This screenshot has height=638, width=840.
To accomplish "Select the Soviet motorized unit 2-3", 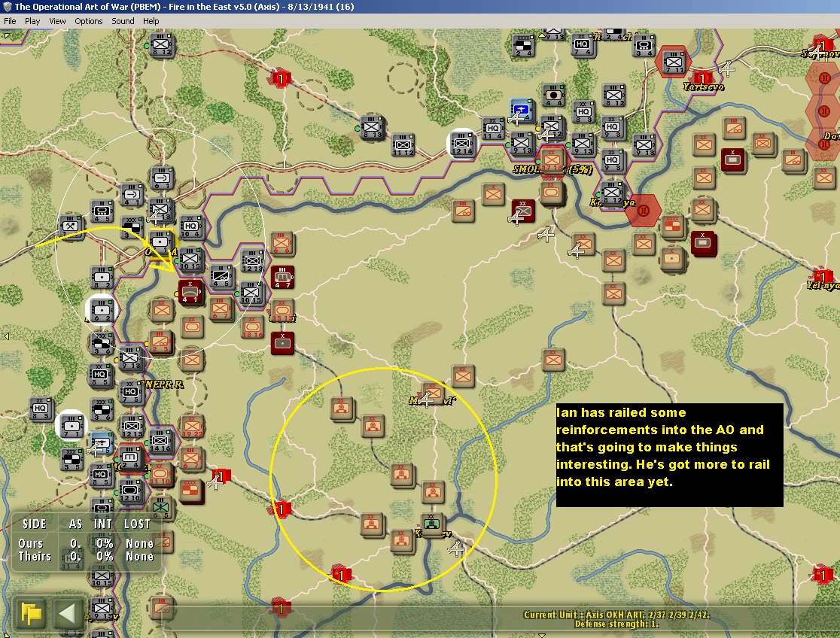I will coord(160,343).
